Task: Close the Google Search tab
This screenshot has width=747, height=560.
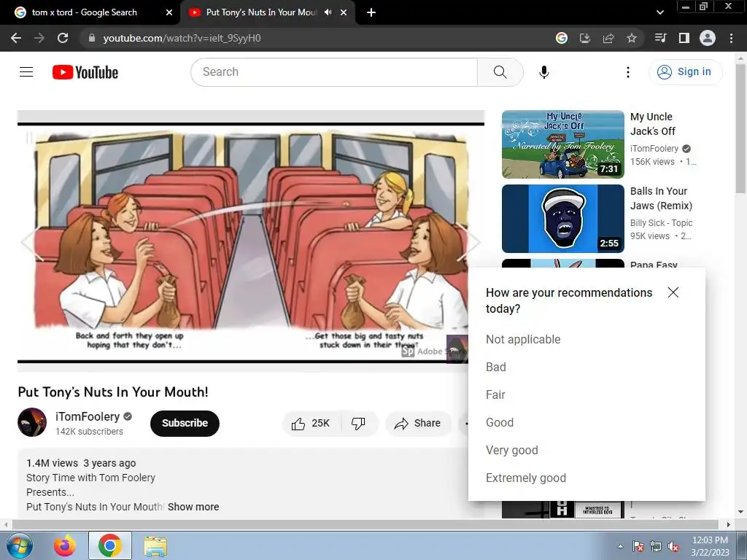Action: 169,12
